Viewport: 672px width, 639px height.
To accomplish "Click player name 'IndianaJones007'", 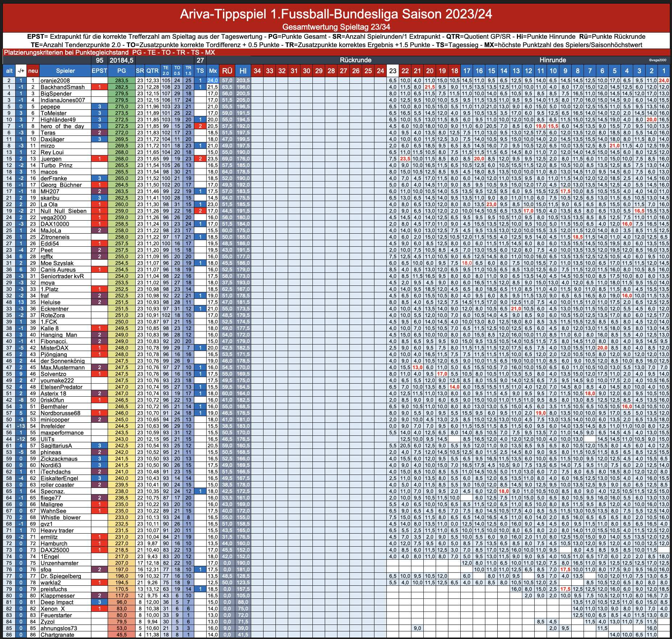I will click(x=63, y=100).
